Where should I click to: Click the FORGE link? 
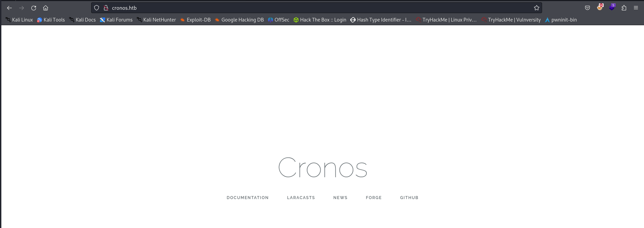coord(373,198)
